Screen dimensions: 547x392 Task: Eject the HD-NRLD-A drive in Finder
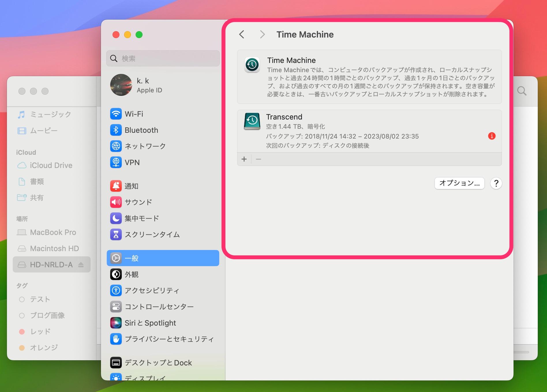click(81, 265)
